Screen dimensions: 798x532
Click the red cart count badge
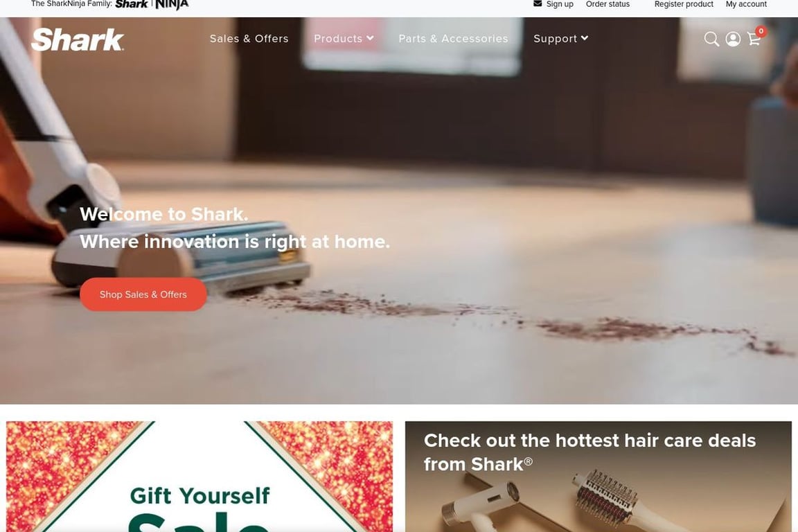(761, 31)
